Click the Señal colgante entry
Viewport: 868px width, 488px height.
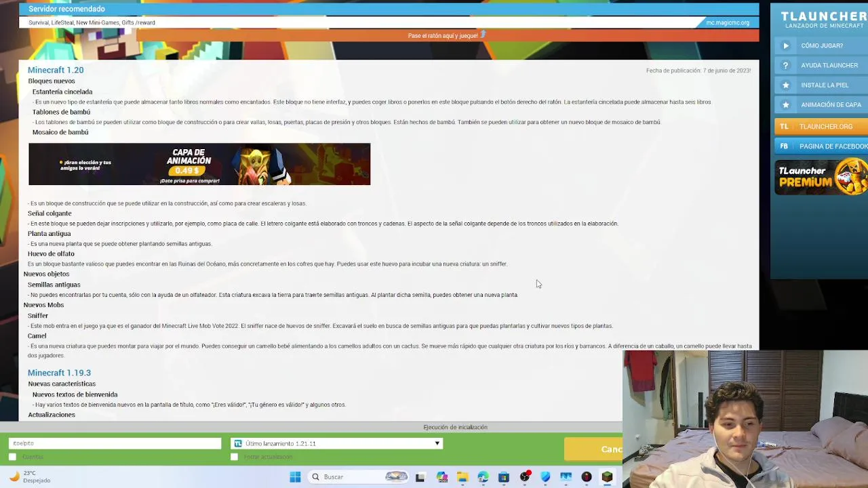(x=50, y=213)
